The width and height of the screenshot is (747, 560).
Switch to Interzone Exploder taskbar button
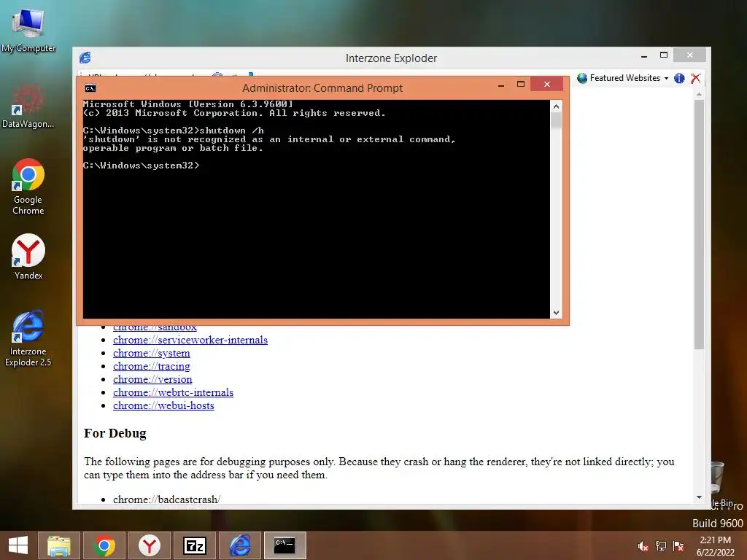[240, 545]
